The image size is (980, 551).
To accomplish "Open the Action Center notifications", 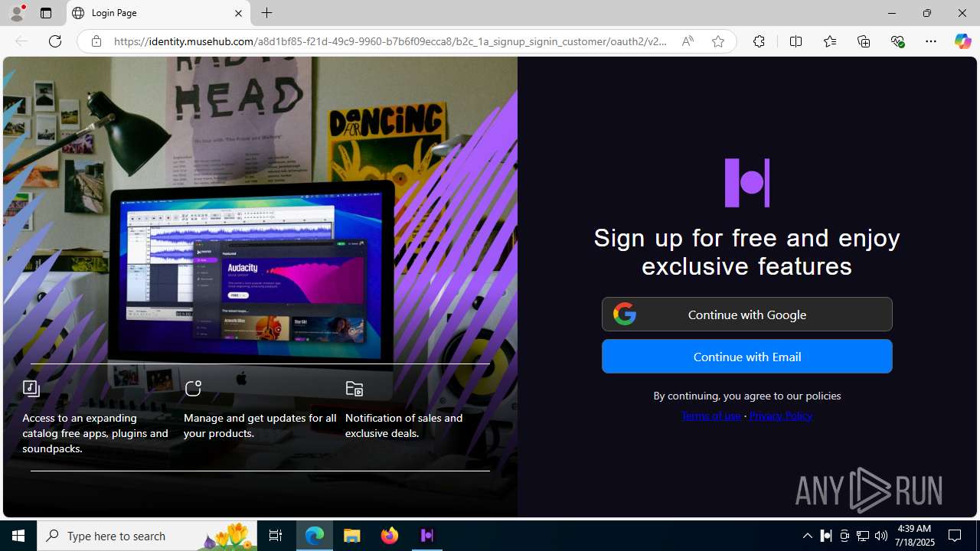I will 955,536.
